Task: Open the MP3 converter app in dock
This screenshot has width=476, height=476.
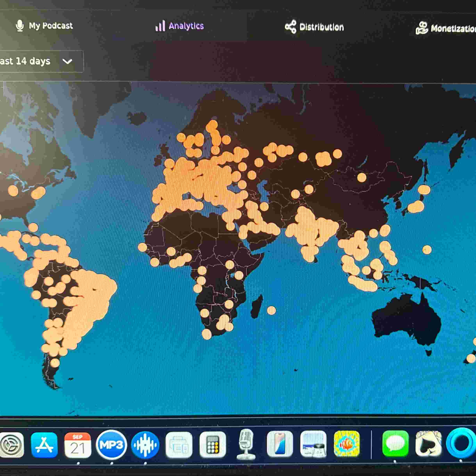Action: tap(111, 445)
